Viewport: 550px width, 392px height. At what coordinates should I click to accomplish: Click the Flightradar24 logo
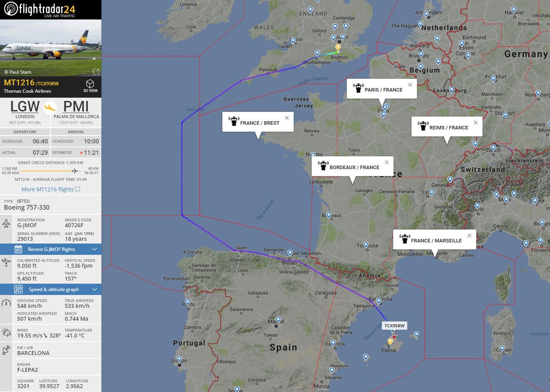point(39,9)
